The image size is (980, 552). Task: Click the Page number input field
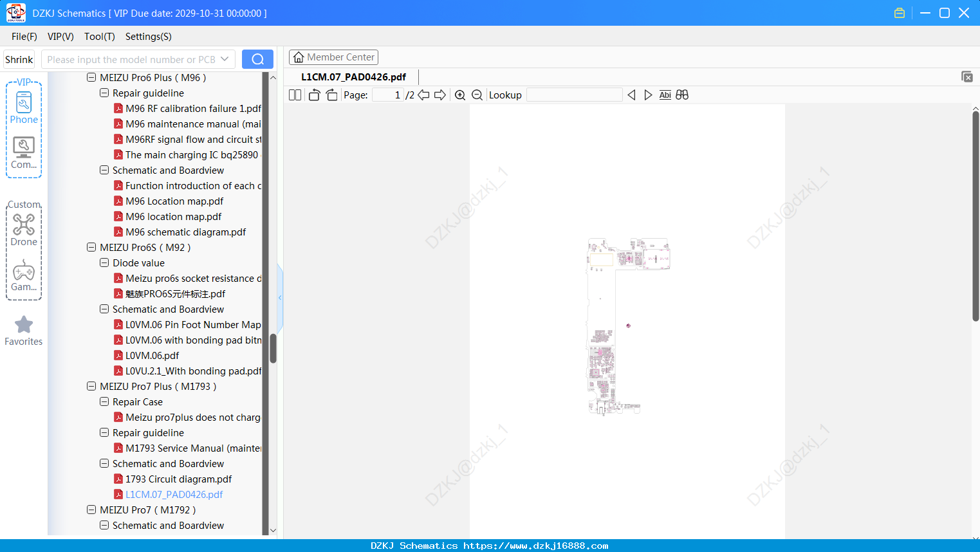coord(387,95)
